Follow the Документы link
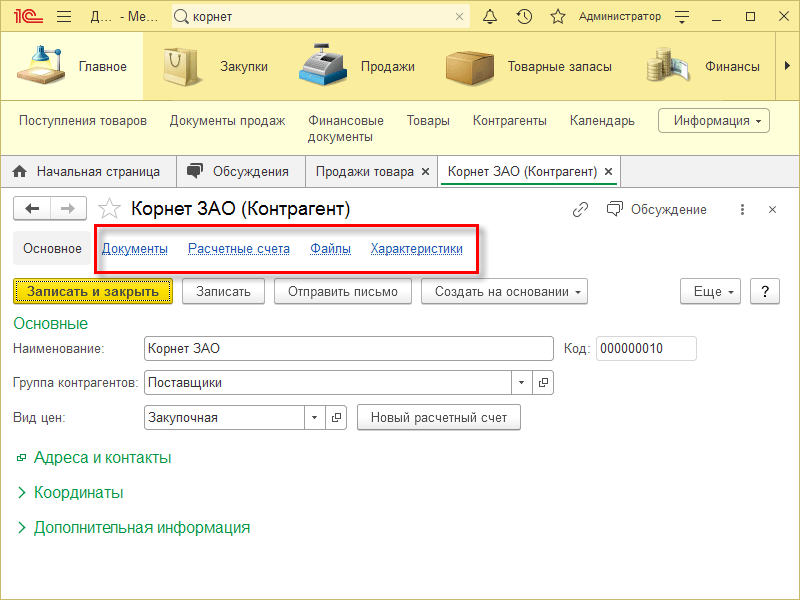The height and width of the screenshot is (600, 800). (x=135, y=248)
